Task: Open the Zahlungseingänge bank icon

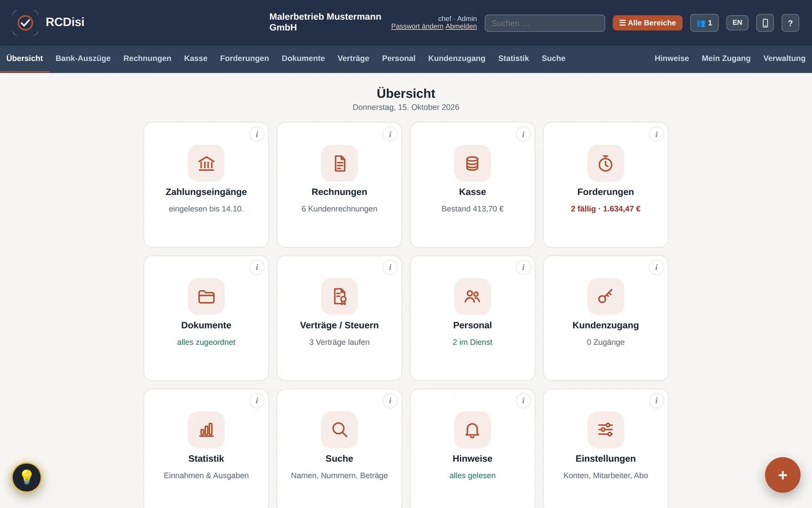Action: point(206,163)
